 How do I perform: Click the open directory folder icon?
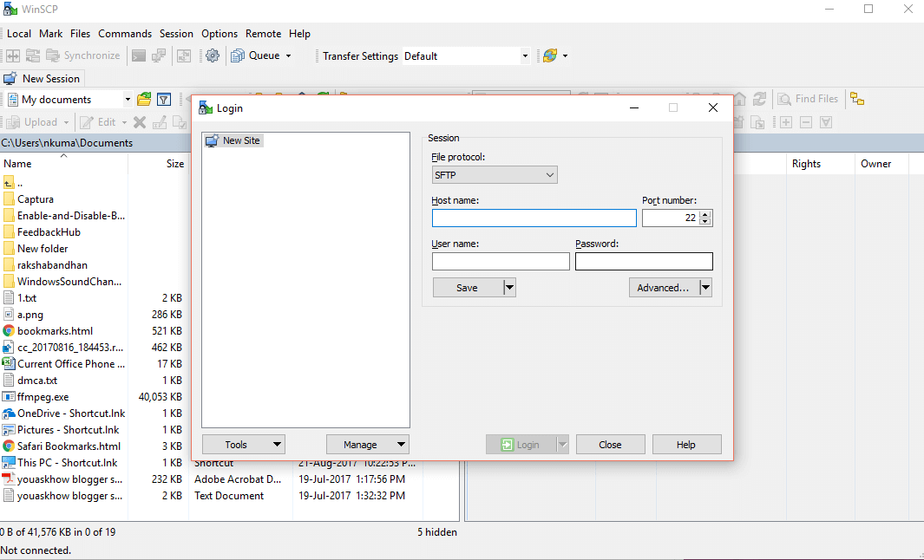pyautogui.click(x=144, y=99)
